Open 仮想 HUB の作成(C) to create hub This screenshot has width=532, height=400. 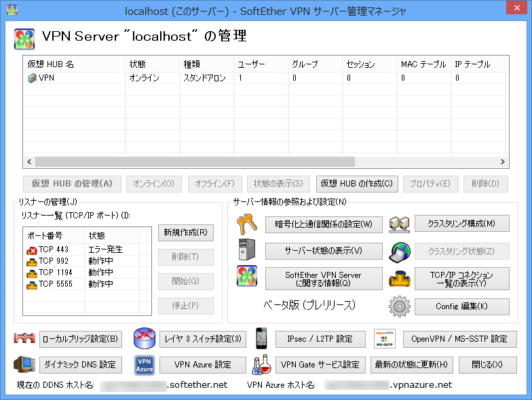click(357, 184)
